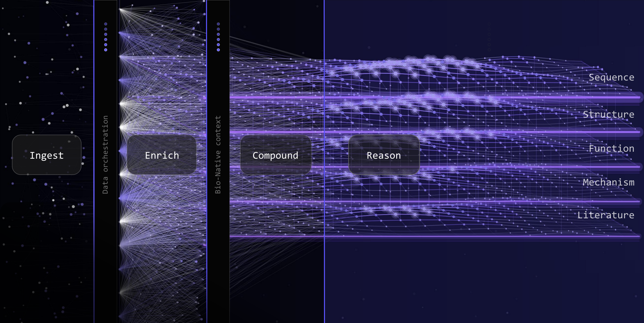
Task: Select the Sequence layer label
Action: pos(611,77)
